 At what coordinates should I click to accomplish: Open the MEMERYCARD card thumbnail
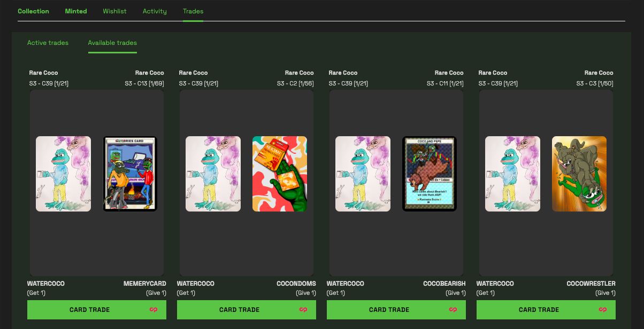tap(130, 174)
